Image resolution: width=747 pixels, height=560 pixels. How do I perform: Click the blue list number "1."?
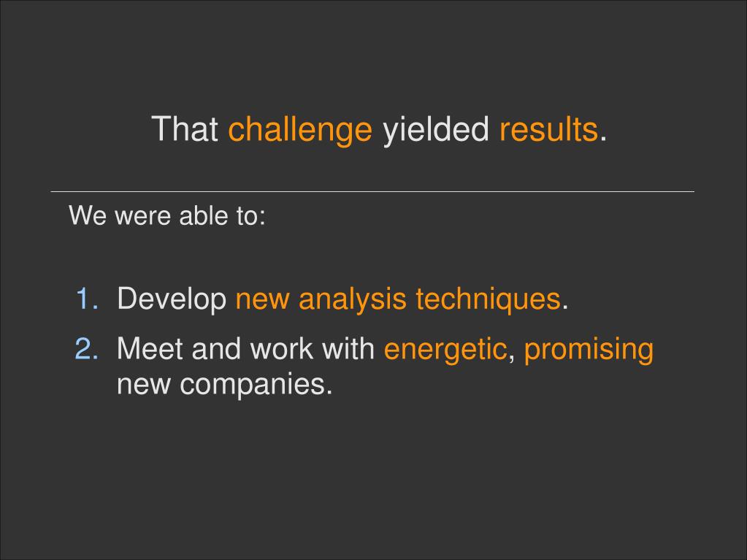pyautogui.click(x=87, y=299)
